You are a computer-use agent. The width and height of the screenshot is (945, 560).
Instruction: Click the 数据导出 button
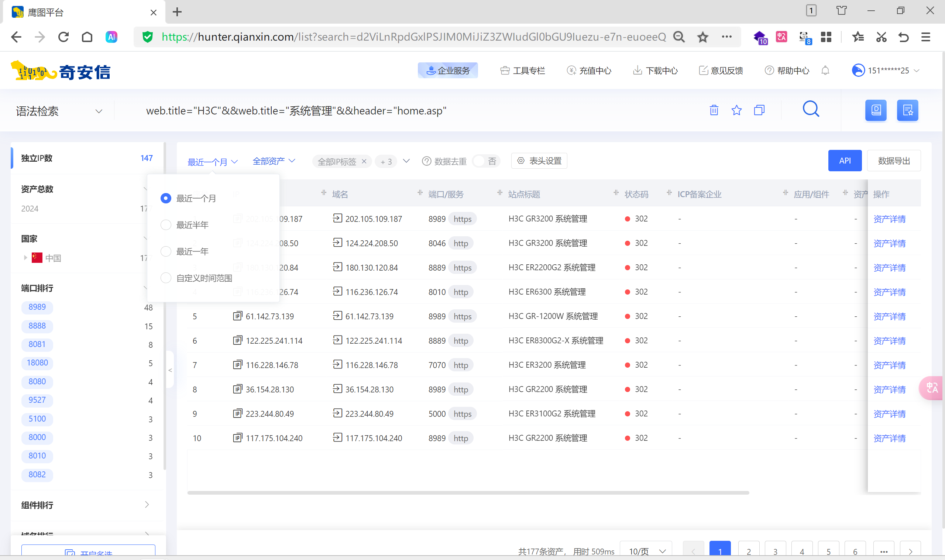click(894, 161)
